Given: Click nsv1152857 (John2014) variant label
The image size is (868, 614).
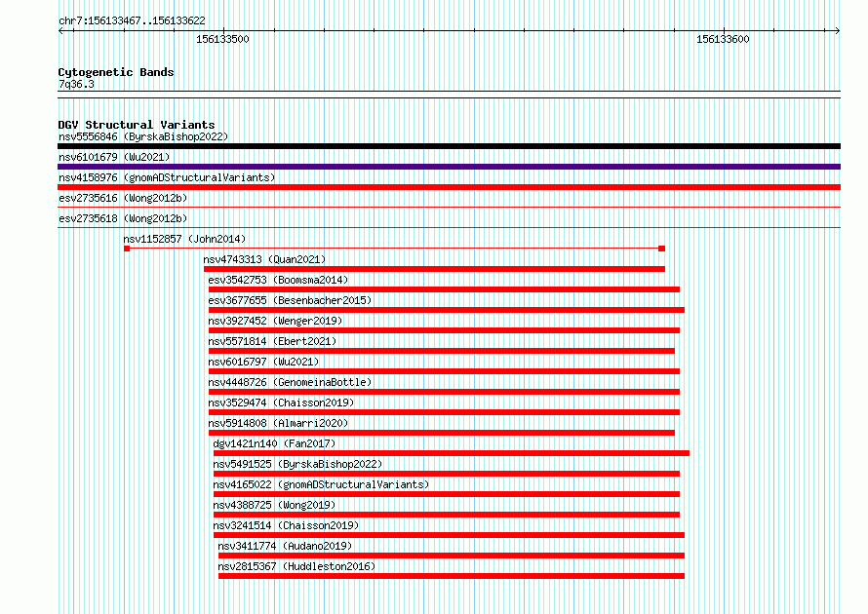Looking at the screenshot, I should tap(184, 239).
